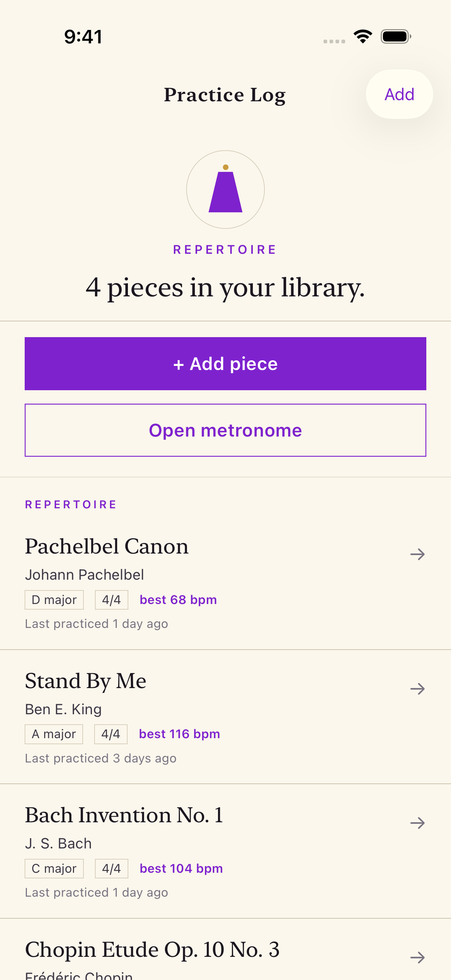Tap best 68 bpm label
Image resolution: width=451 pixels, height=980 pixels.
[x=178, y=600]
